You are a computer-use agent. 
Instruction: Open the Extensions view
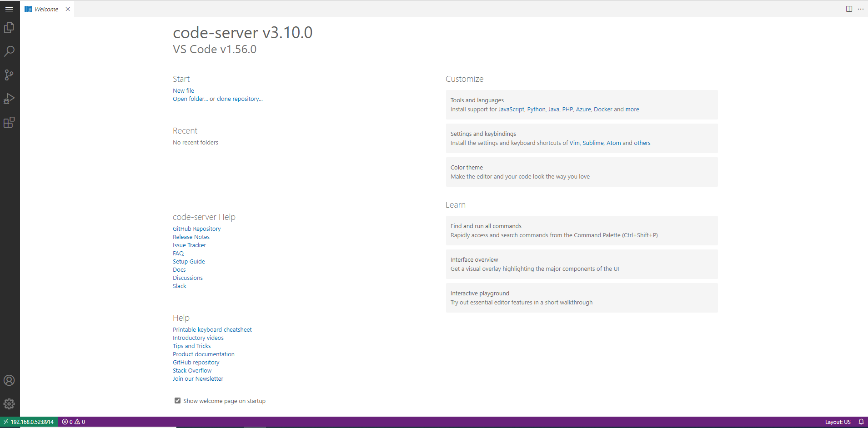[x=10, y=122]
